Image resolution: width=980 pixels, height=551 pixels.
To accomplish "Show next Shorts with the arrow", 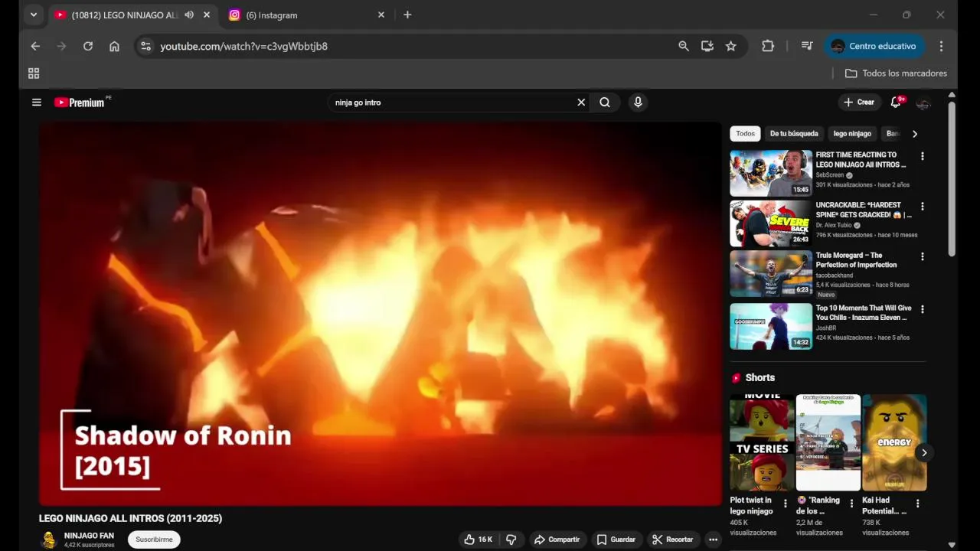I will 924,452.
